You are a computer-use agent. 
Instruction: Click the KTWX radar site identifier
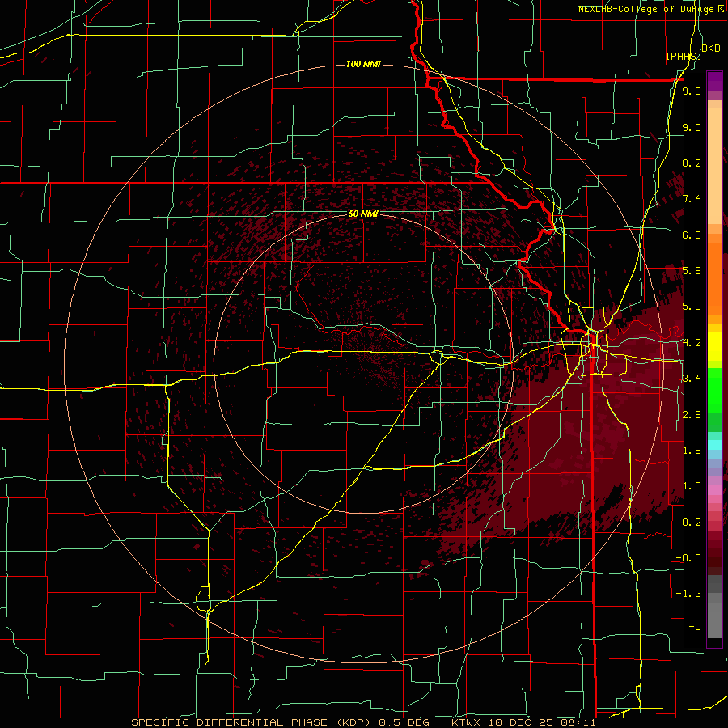pos(466,722)
